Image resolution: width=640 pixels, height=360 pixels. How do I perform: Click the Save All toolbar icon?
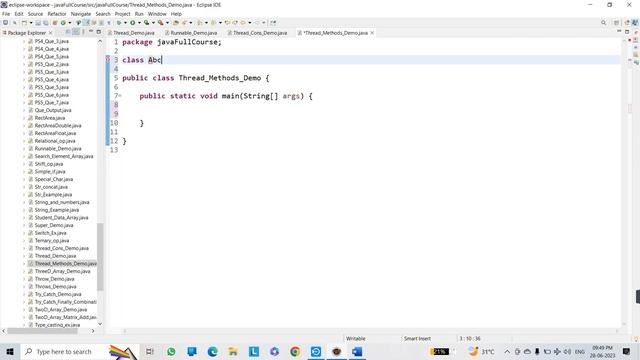coord(46,23)
